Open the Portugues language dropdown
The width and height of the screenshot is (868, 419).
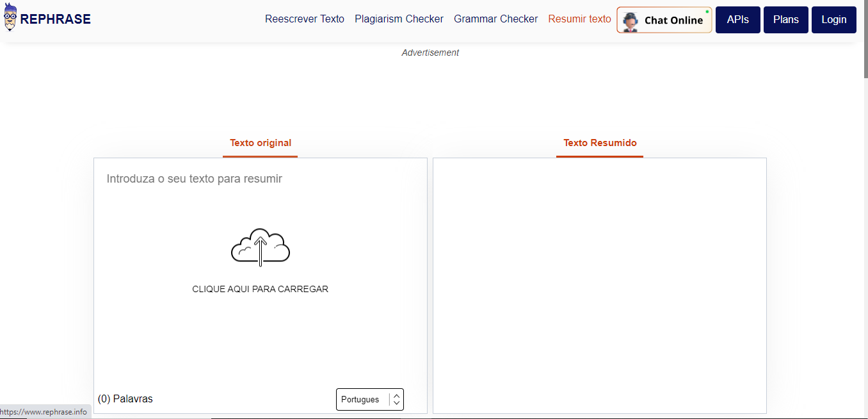362,399
